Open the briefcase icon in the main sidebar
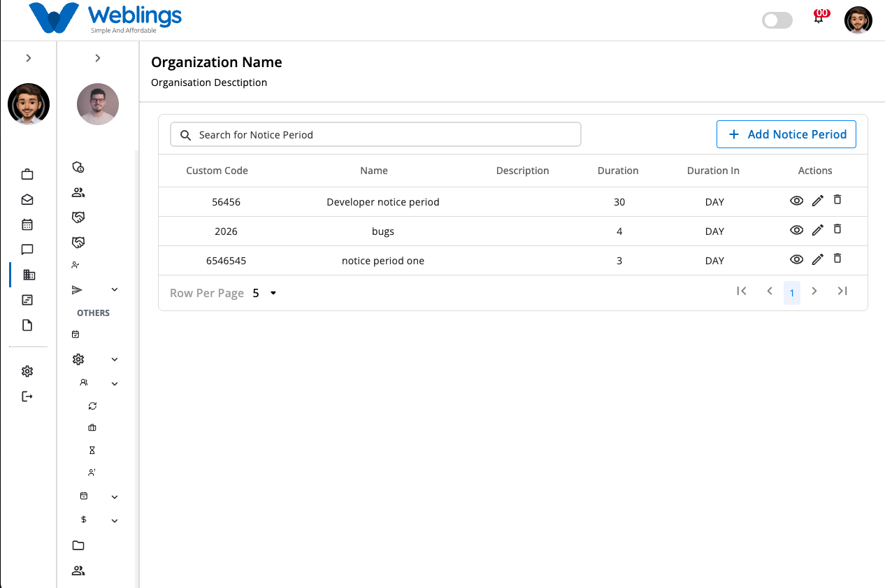 point(27,174)
